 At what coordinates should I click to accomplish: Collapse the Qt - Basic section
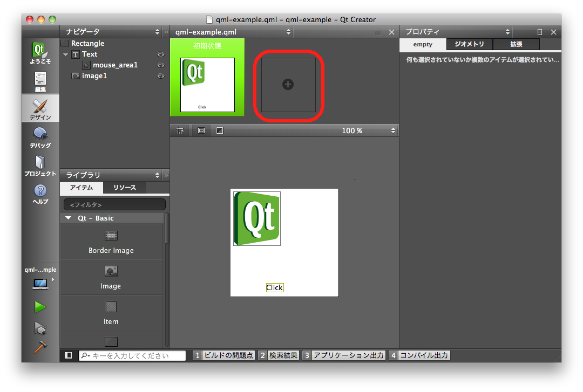(x=68, y=218)
